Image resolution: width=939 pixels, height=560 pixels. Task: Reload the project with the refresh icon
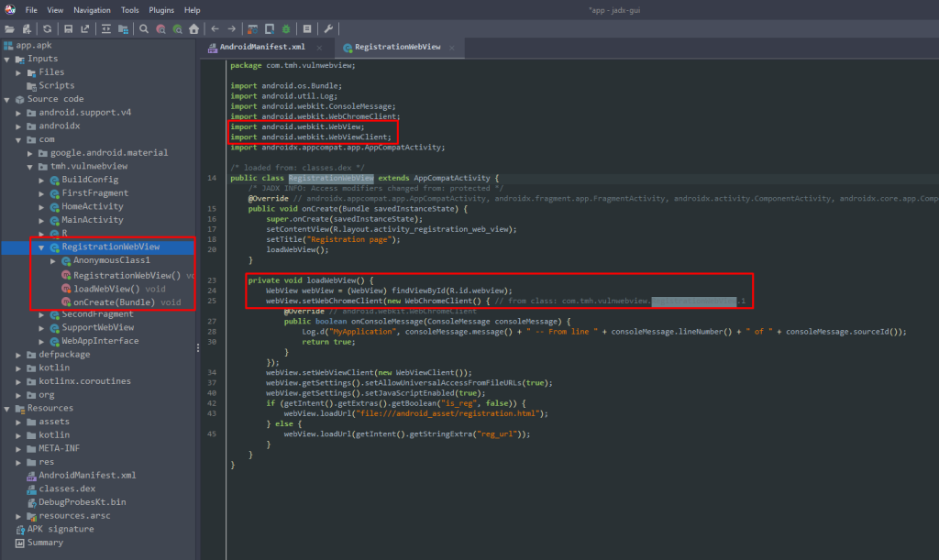click(x=48, y=28)
